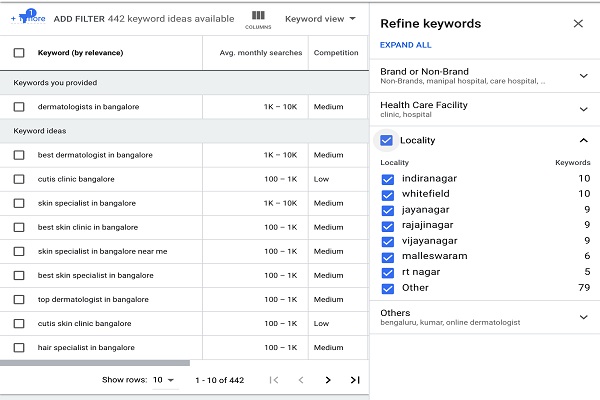
Task: Close the Refine keywords panel
Action: [578, 23]
